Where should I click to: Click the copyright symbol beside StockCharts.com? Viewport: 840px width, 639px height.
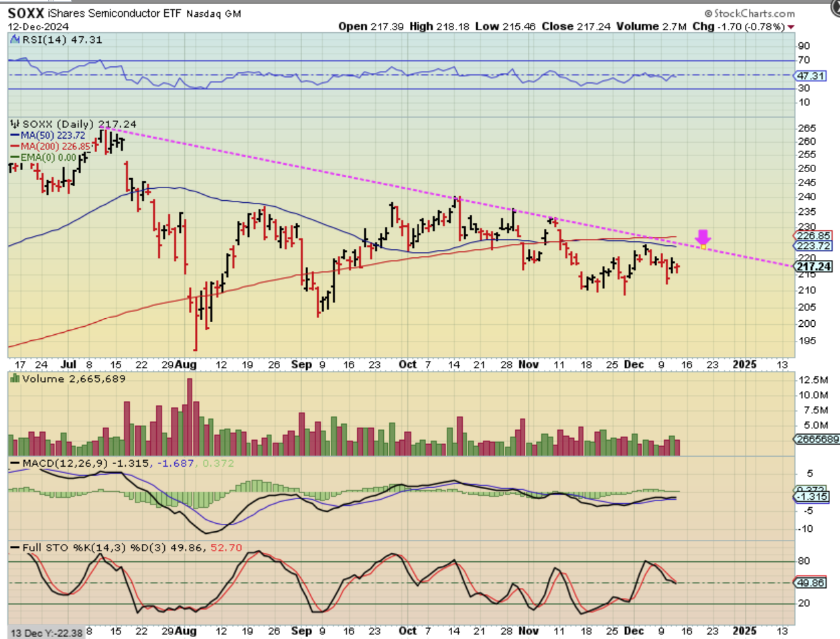pos(709,13)
